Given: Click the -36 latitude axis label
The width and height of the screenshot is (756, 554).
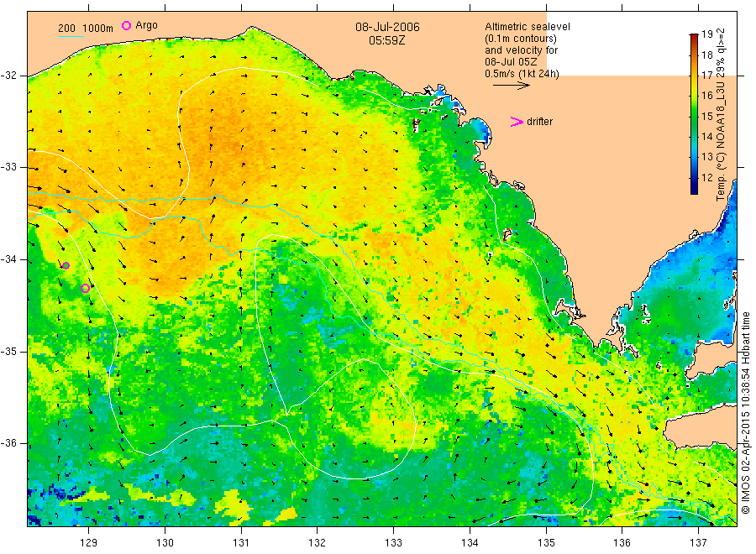Looking at the screenshot, I should pyautogui.click(x=8, y=443).
